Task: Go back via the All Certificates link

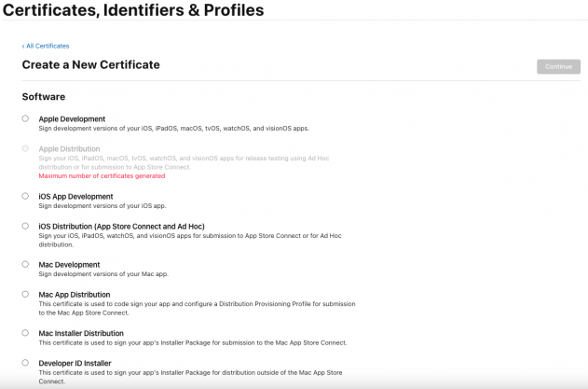Action: 47,46
